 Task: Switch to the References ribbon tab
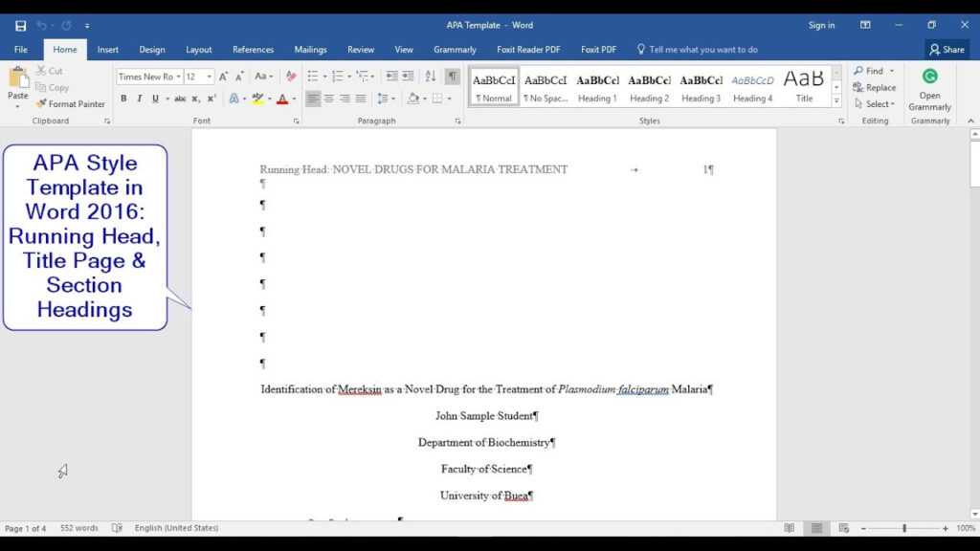click(253, 49)
